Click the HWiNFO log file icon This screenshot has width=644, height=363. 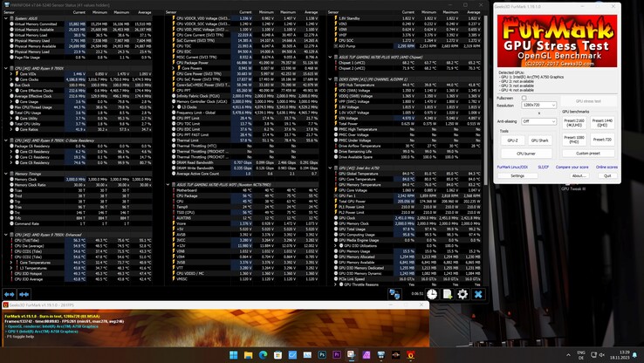[x=448, y=294]
